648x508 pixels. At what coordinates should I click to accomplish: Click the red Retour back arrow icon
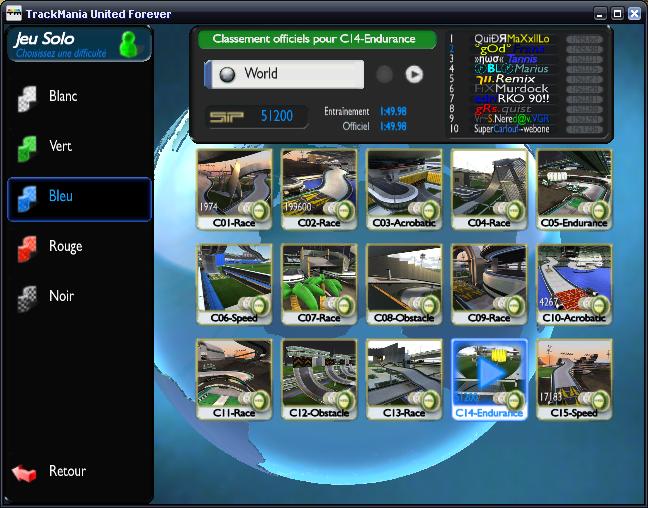[x=25, y=472]
